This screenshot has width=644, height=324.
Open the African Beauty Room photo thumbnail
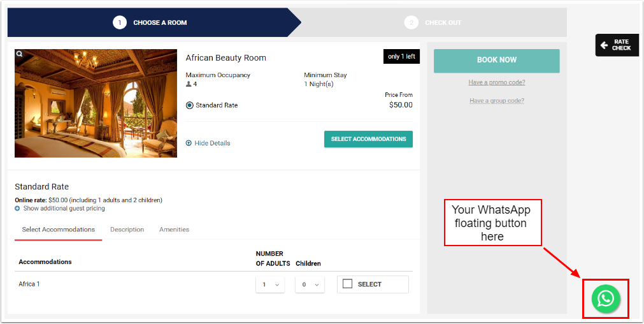pyautogui.click(x=96, y=103)
